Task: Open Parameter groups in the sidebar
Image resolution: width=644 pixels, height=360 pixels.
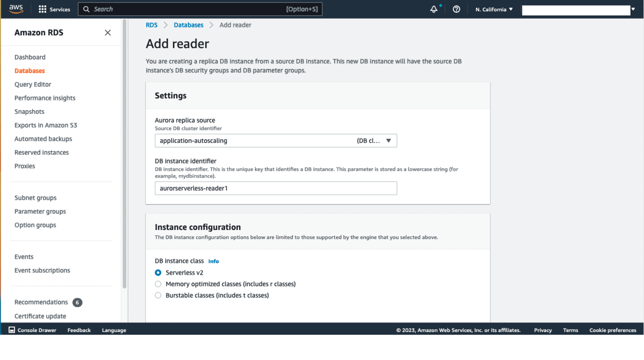Action: tap(40, 211)
